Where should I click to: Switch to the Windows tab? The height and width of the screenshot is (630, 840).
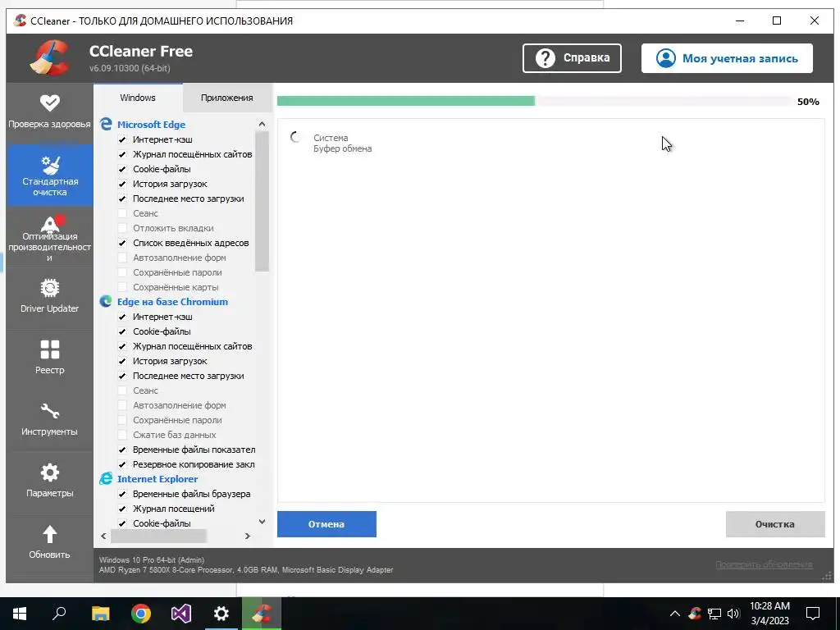138,98
